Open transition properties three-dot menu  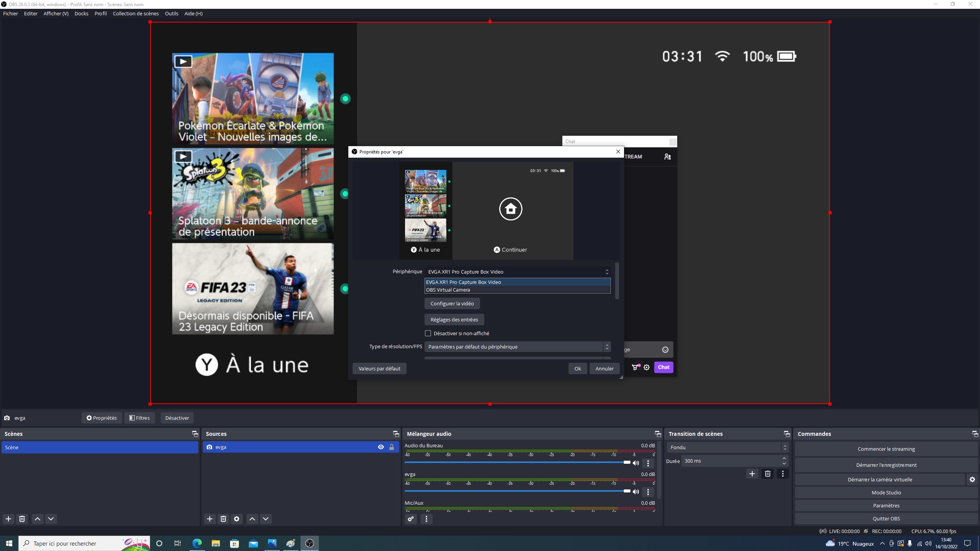point(783,474)
